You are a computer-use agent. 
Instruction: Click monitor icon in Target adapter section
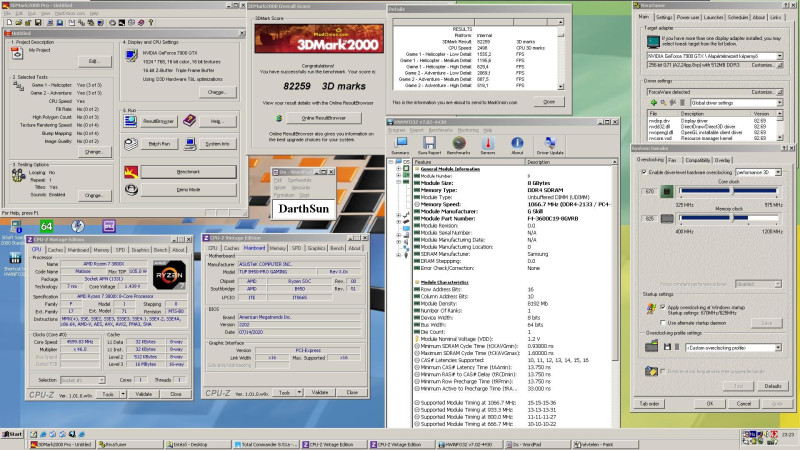653,42
